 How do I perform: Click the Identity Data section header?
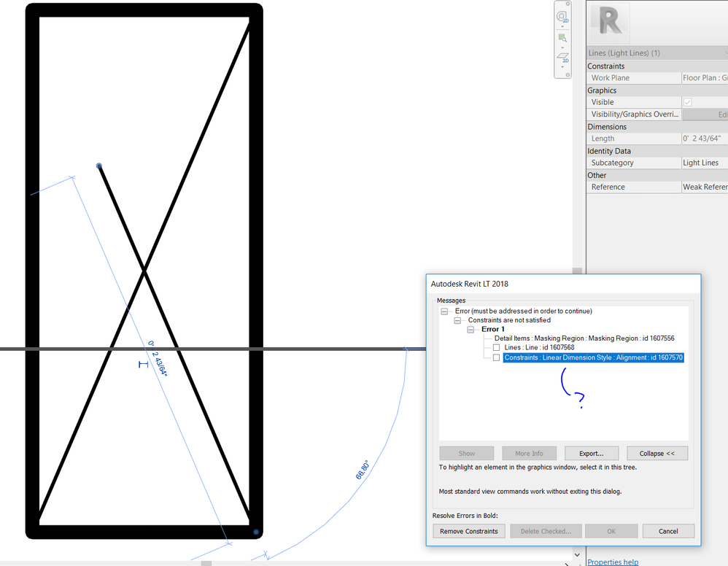(657, 150)
